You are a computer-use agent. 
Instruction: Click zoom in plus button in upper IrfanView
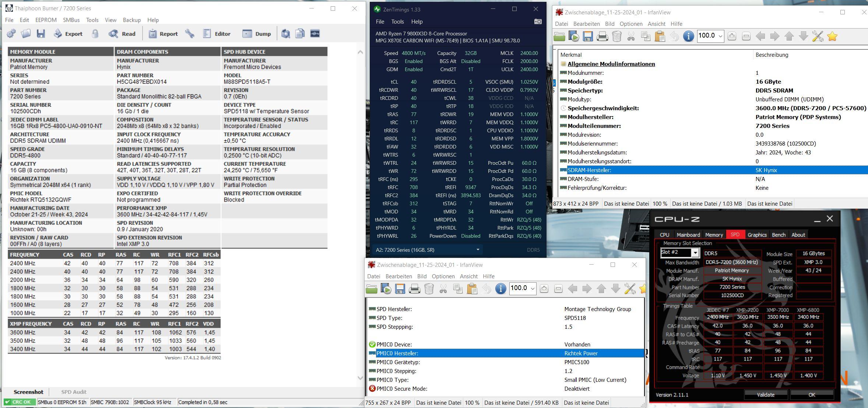coord(732,36)
